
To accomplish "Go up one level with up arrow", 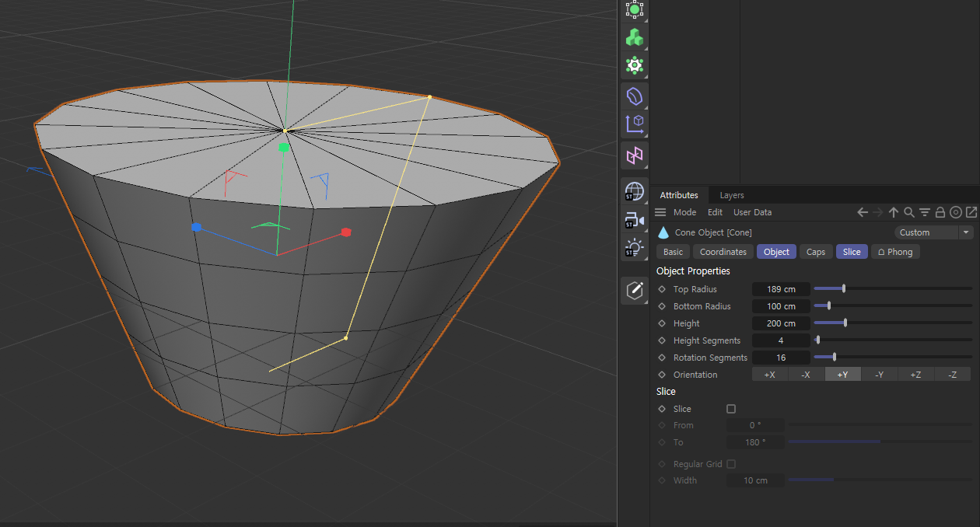I will (894, 212).
